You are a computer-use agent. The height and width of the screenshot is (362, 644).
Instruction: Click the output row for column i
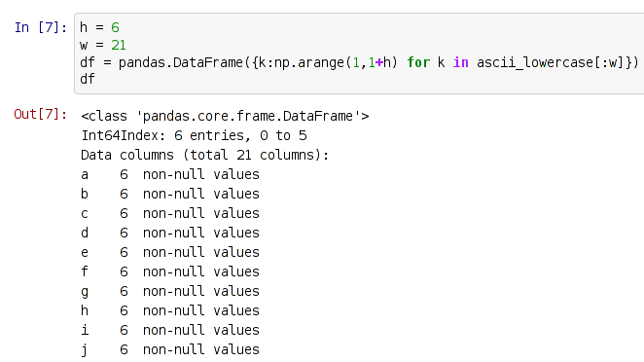pos(170,330)
